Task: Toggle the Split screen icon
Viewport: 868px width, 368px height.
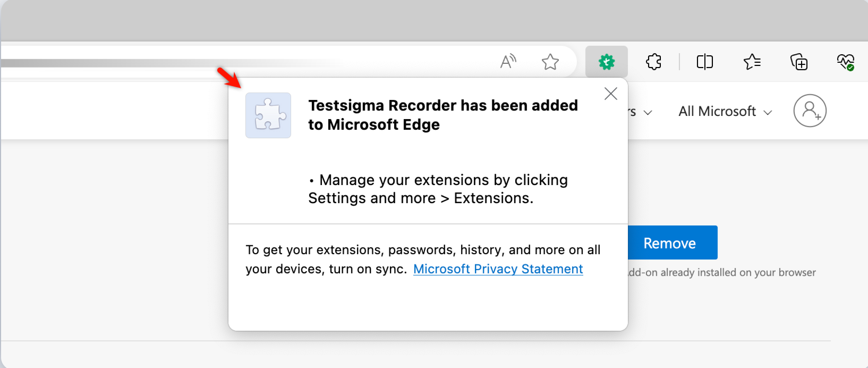Action: [x=704, y=62]
